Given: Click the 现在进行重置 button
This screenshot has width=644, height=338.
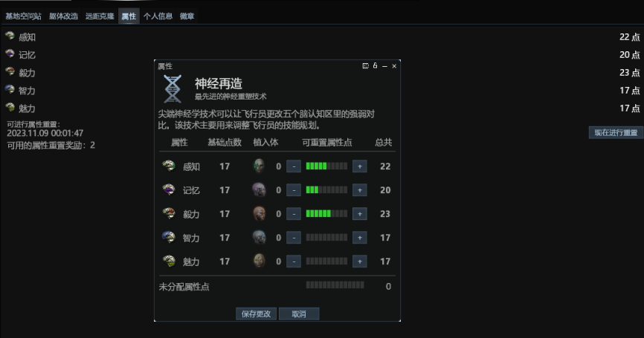Looking at the screenshot, I should (616, 132).
